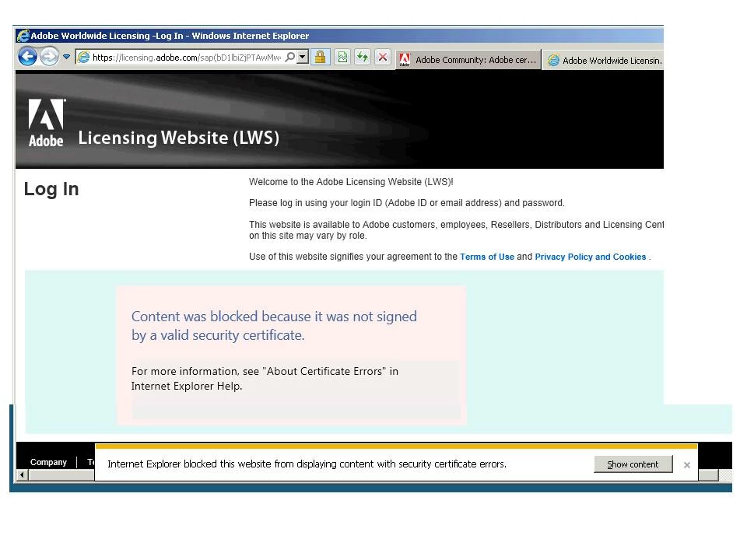The image size is (747, 560).
Task: Click the browser Forward arrow button
Action: pyautogui.click(x=49, y=57)
